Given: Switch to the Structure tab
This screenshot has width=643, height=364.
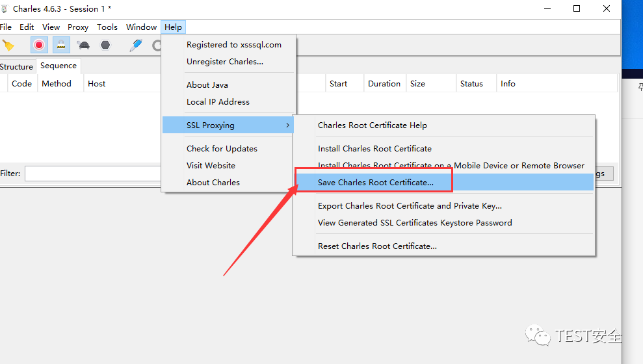Looking at the screenshot, I should (16, 66).
